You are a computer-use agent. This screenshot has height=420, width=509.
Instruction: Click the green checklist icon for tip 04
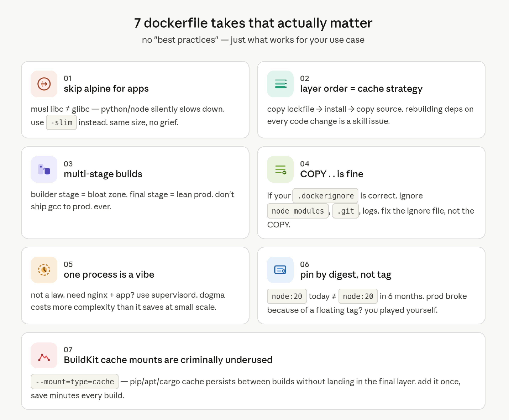point(280,169)
